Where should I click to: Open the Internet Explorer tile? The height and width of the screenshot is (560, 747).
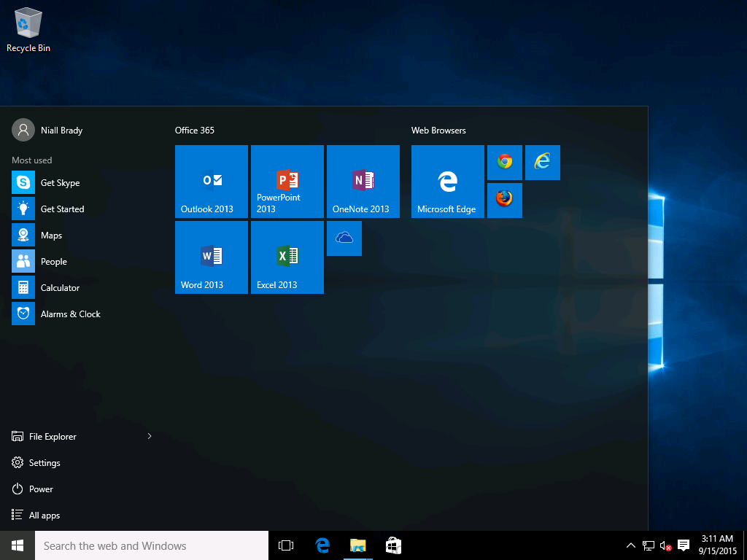[x=543, y=163]
